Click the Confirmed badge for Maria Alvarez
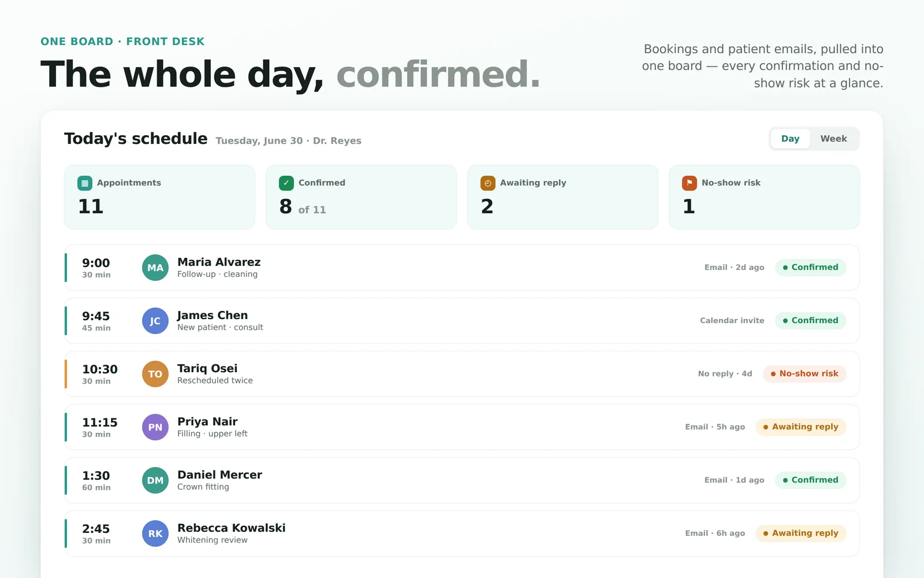This screenshot has height=578, width=924. coord(811,268)
